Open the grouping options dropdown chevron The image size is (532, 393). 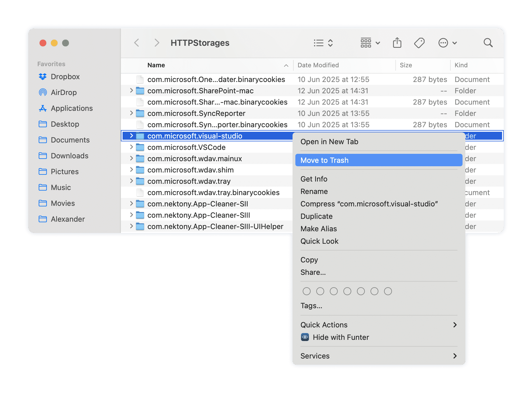pyautogui.click(x=378, y=43)
